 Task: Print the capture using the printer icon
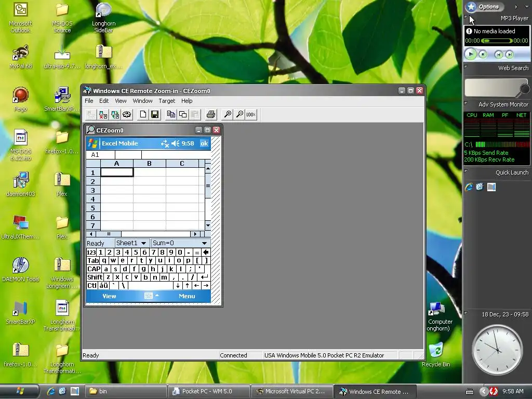tap(211, 115)
